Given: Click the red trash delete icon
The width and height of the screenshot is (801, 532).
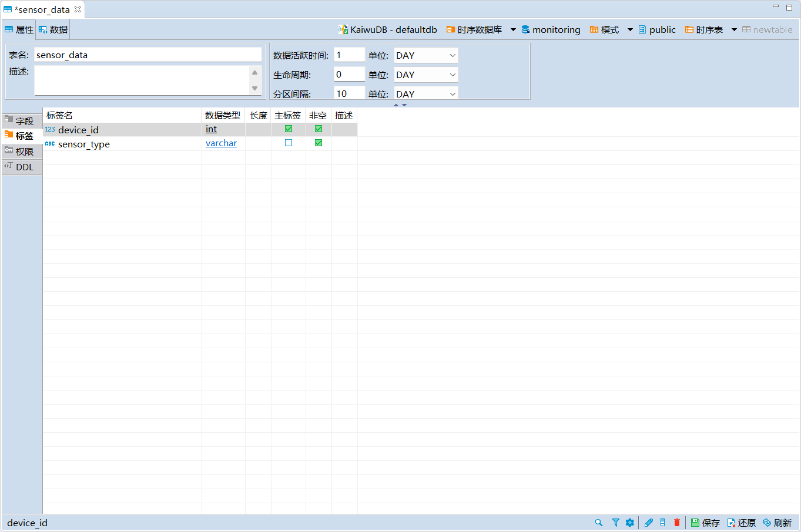Looking at the screenshot, I should [x=677, y=523].
